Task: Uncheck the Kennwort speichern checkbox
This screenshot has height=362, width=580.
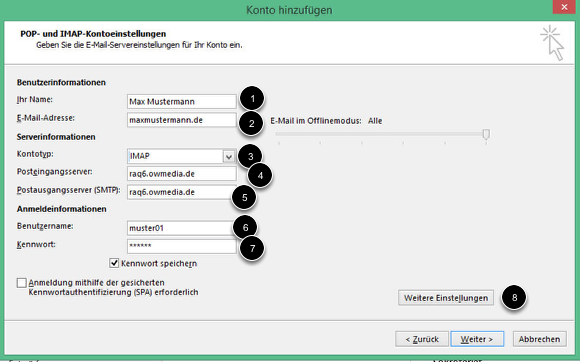Action: coord(114,263)
